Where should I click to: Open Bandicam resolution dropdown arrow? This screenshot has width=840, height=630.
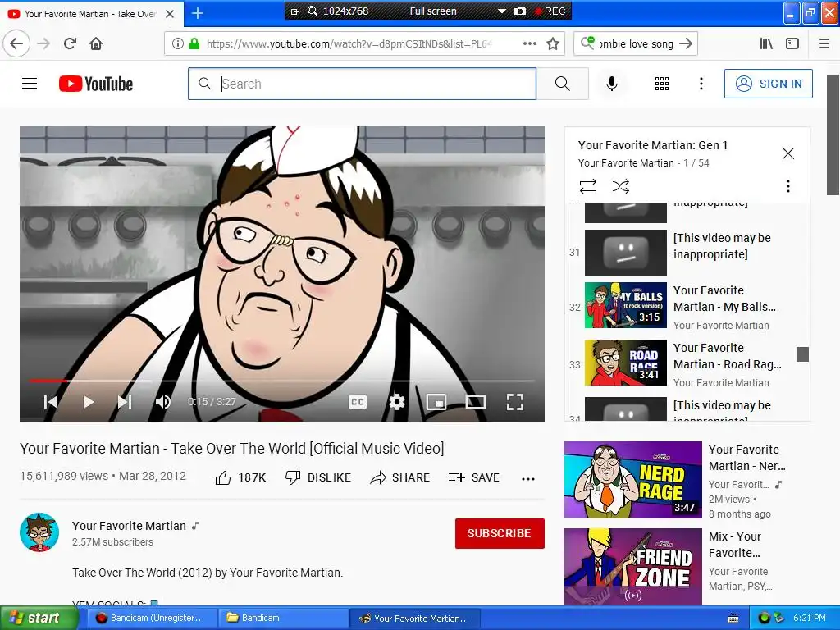[502, 11]
